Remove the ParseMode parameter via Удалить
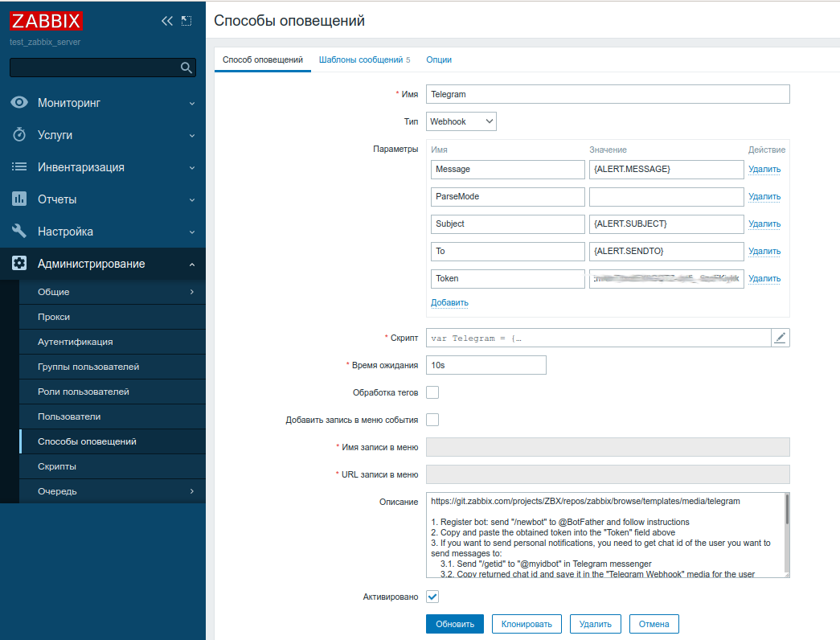 click(764, 196)
